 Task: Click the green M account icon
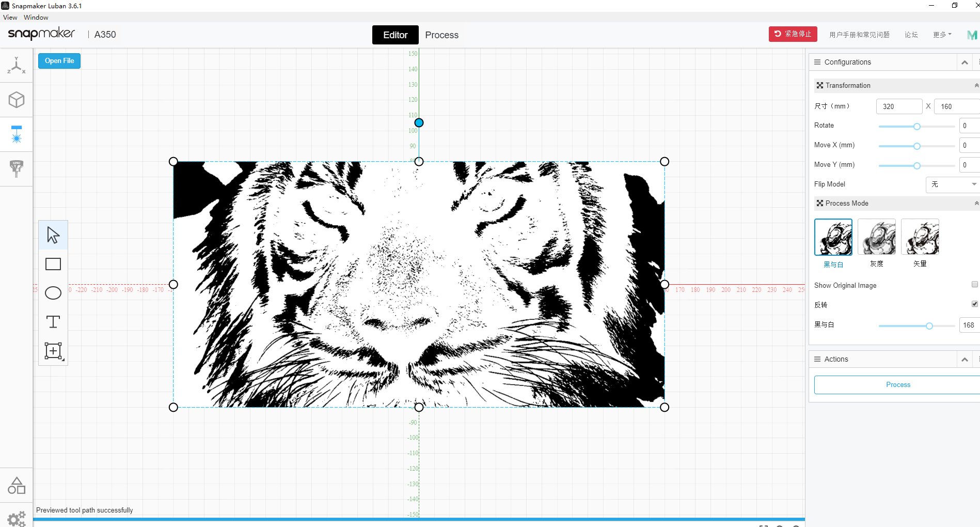click(972, 35)
